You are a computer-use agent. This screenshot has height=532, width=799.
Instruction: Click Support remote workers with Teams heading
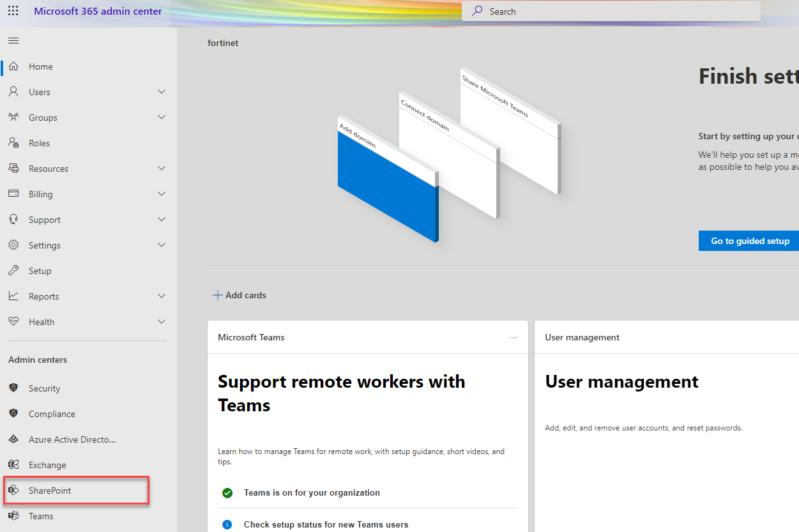pos(342,393)
